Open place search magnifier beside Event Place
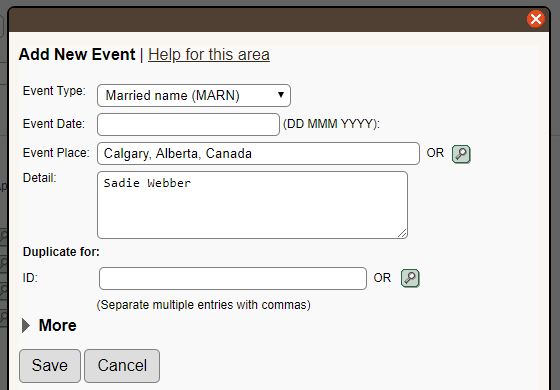The width and height of the screenshot is (560, 390). click(x=461, y=154)
